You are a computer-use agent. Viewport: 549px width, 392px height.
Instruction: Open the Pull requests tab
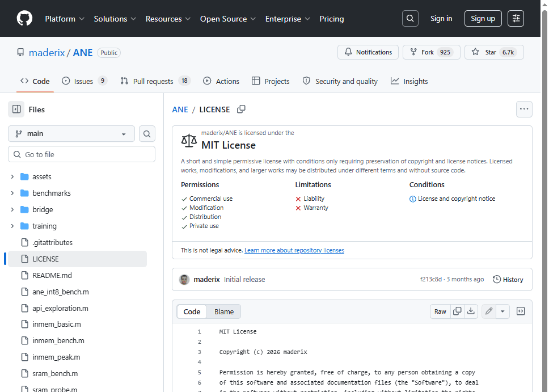click(x=155, y=81)
